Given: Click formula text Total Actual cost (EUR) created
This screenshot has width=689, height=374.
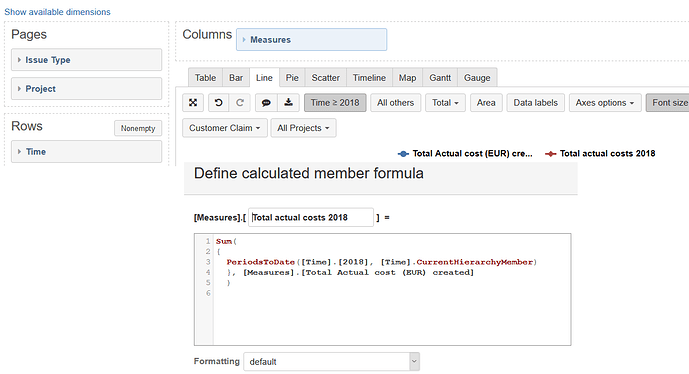Looking at the screenshot, I should [388, 272].
